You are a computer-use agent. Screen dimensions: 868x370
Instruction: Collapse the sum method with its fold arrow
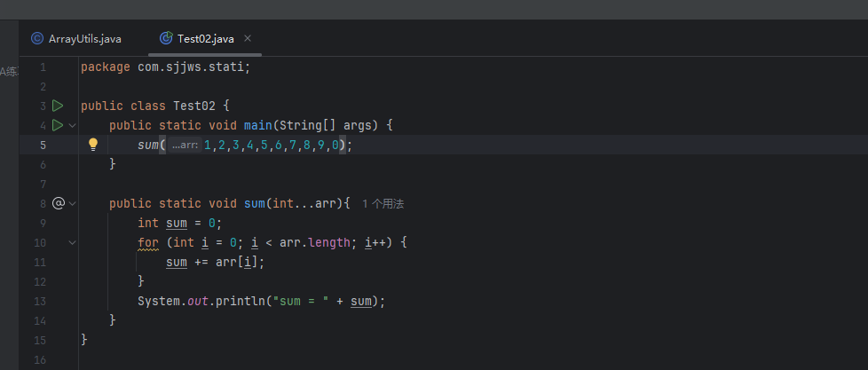click(x=73, y=203)
